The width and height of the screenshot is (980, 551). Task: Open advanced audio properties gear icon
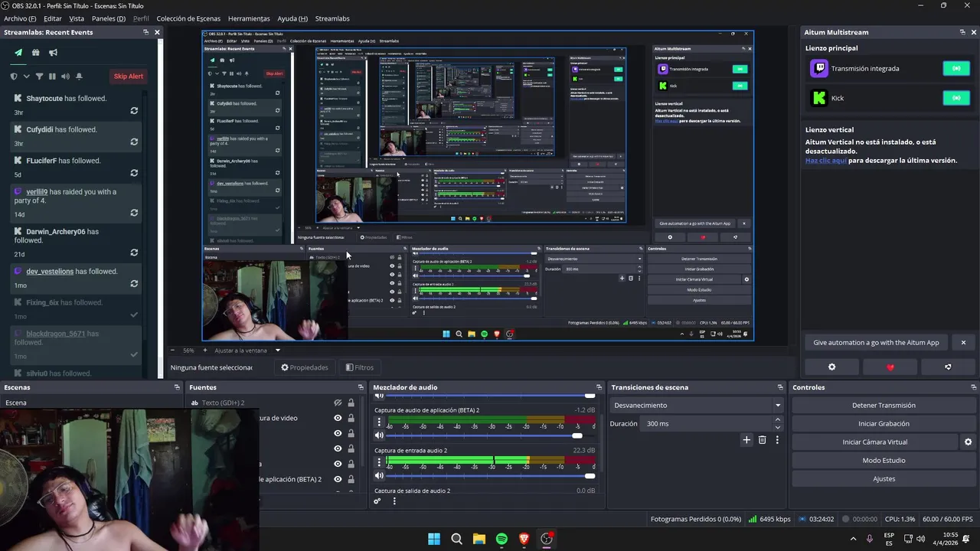tap(377, 501)
